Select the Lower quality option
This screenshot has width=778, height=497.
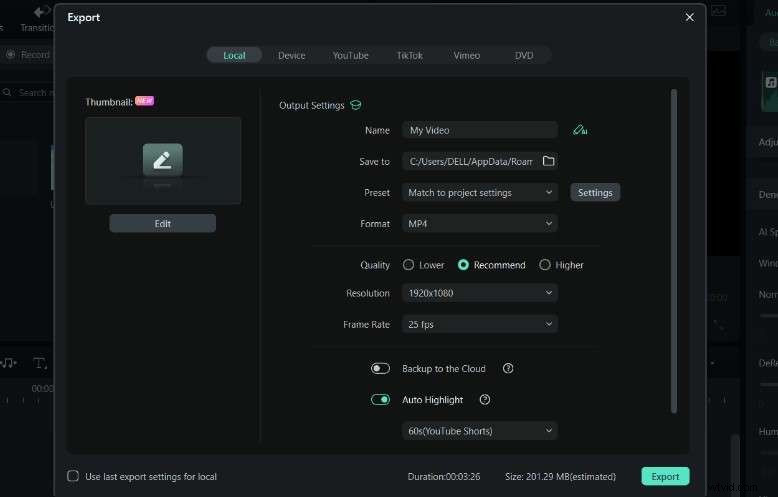408,265
